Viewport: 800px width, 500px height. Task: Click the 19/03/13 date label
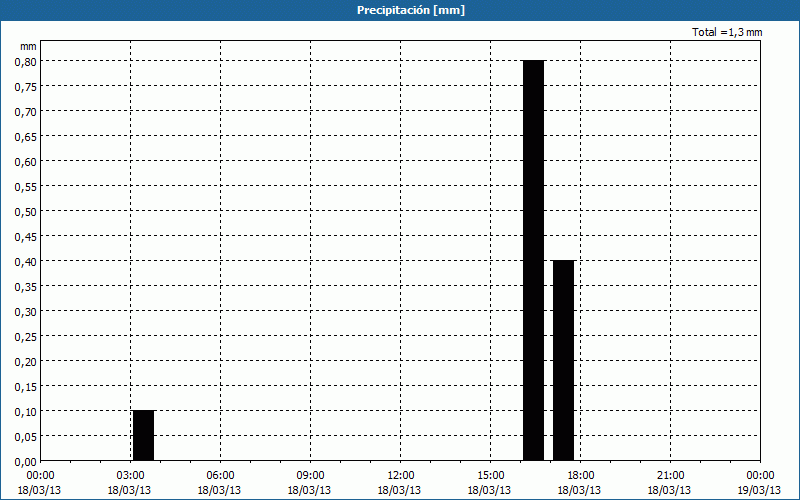759,490
